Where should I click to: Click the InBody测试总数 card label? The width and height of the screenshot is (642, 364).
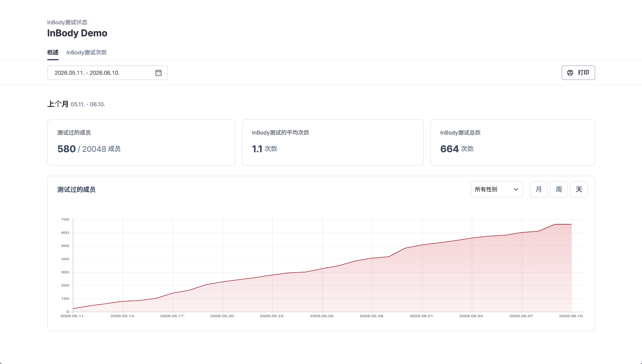[460, 133]
